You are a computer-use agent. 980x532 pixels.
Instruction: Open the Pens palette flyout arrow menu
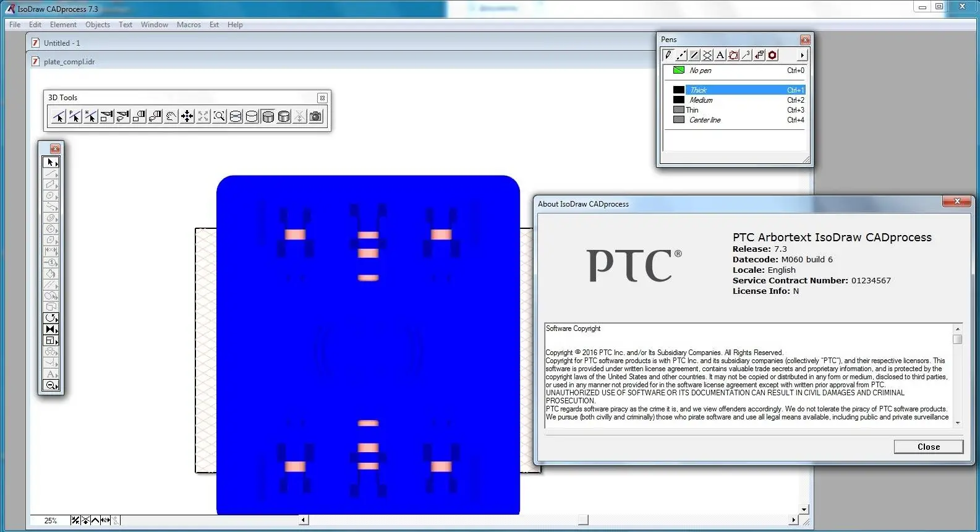pyautogui.click(x=802, y=55)
